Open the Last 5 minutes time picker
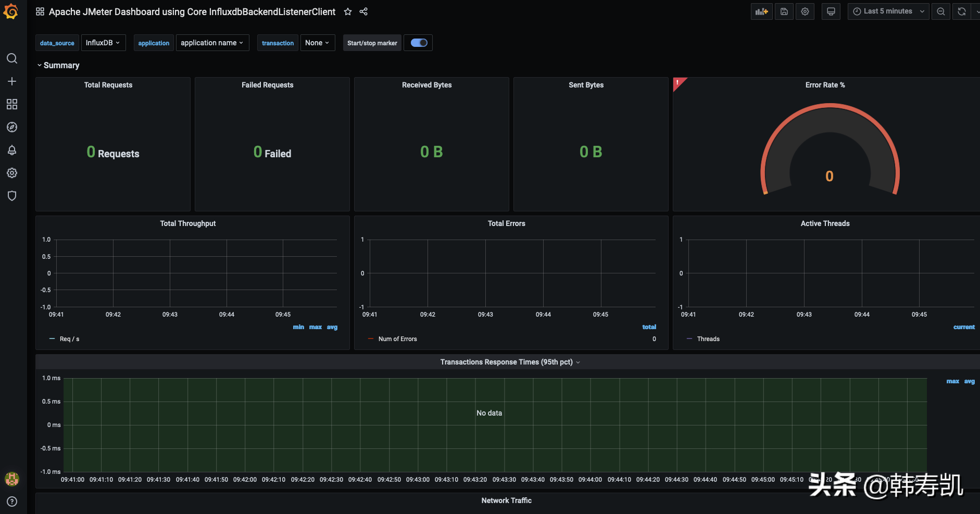This screenshot has height=514, width=980. (x=886, y=11)
